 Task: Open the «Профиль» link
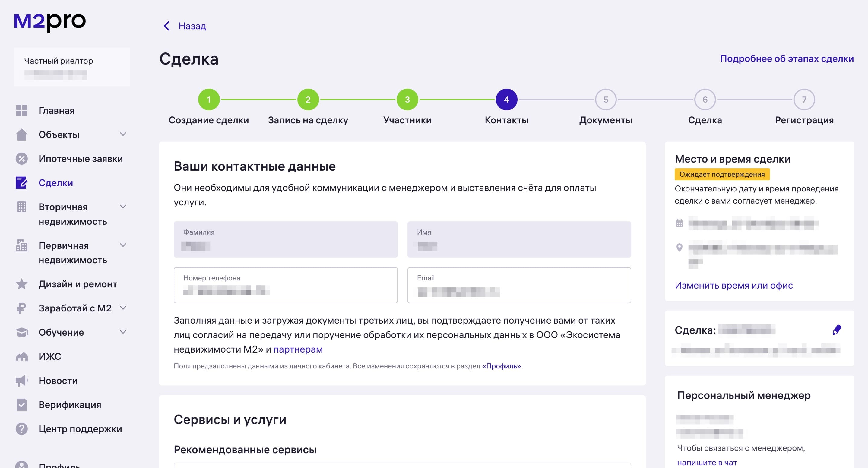(501, 366)
